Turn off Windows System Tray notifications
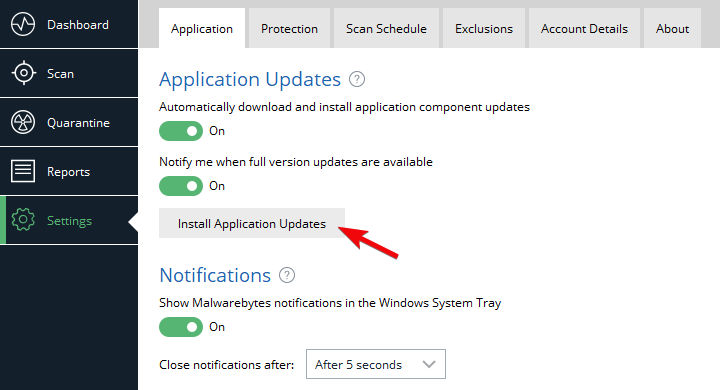 coord(181,327)
